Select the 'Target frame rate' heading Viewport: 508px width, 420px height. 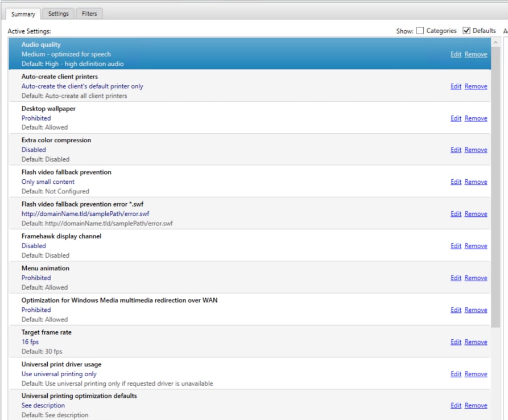tap(46, 332)
